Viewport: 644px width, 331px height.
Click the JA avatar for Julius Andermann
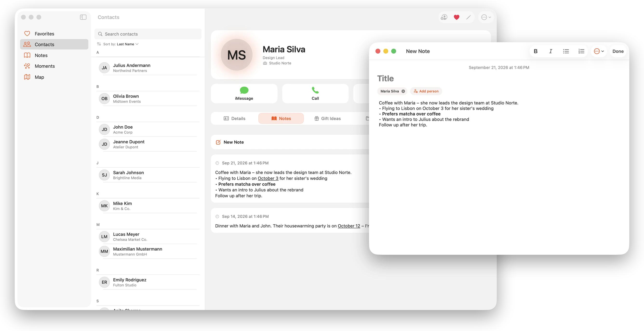(104, 68)
